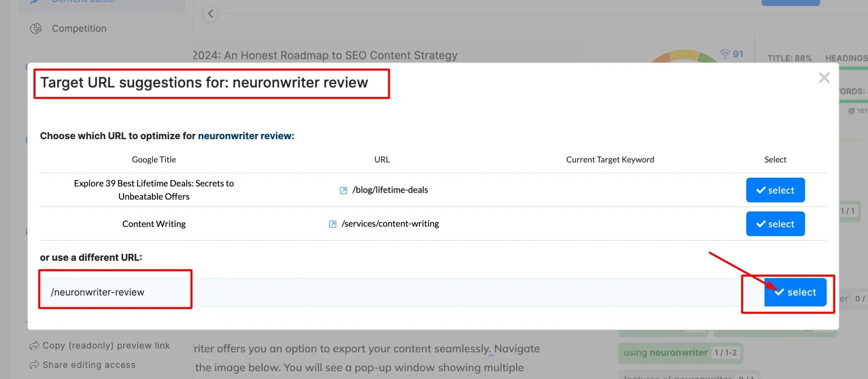Click the trophy score 91 icon
Image resolution: width=868 pixels, height=379 pixels.
click(x=725, y=54)
